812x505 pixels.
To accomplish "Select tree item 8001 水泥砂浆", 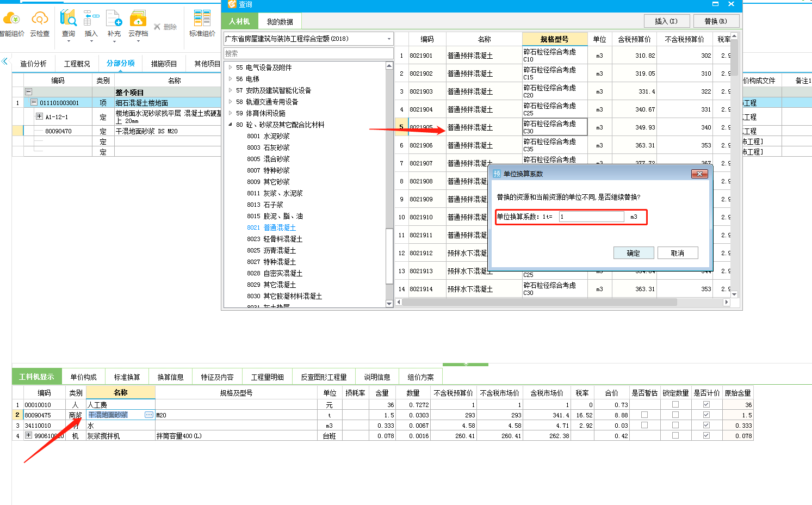I will tap(268, 136).
